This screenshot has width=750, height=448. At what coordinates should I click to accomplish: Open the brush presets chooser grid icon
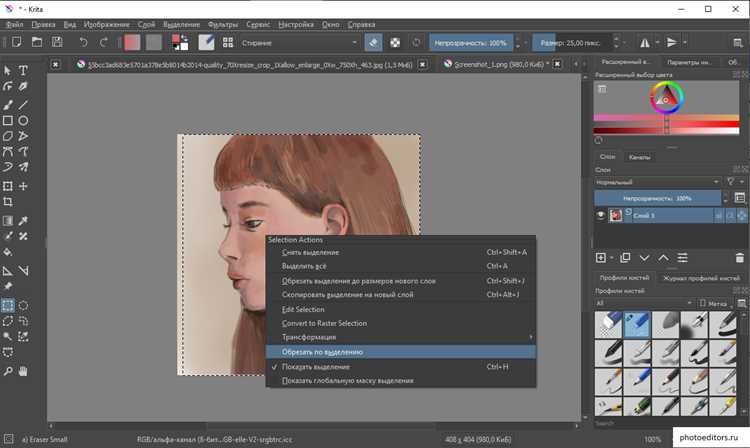click(228, 43)
